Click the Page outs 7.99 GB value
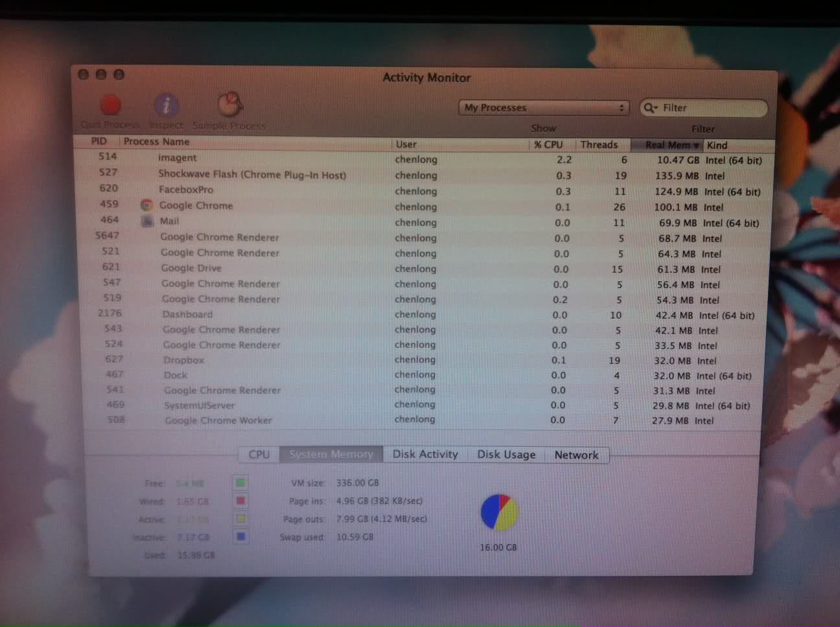Screen dimensions: 840x627 click(x=381, y=519)
